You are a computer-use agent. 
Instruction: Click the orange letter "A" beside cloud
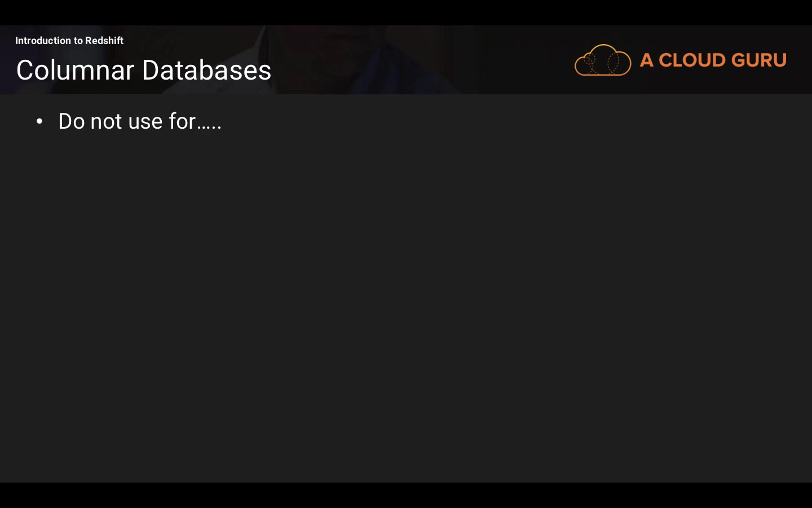click(x=647, y=60)
